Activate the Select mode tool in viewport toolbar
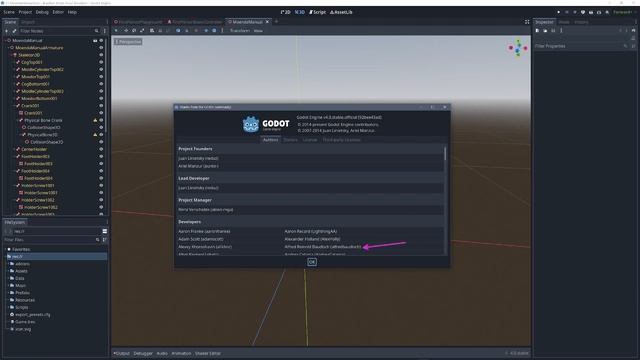 tap(116, 31)
